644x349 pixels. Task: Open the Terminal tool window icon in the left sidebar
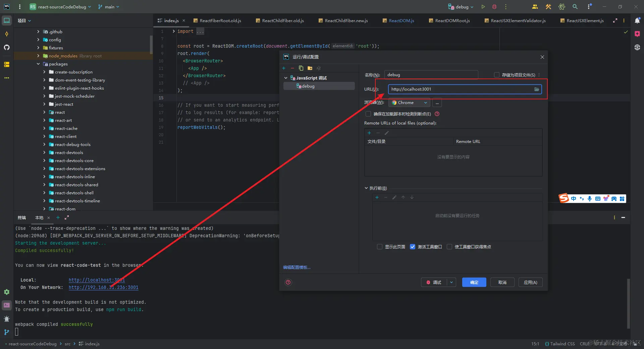[7, 305]
